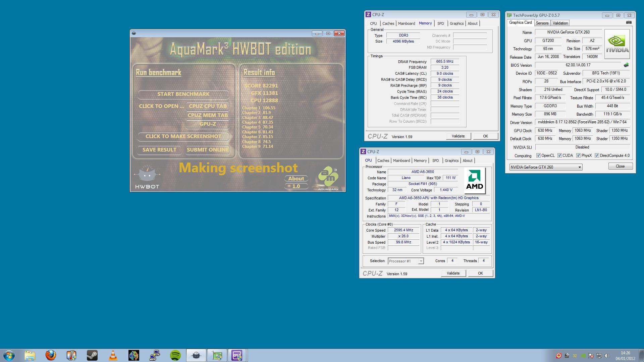
Task: Click the DRAM Frequency value field
Action: point(445,62)
